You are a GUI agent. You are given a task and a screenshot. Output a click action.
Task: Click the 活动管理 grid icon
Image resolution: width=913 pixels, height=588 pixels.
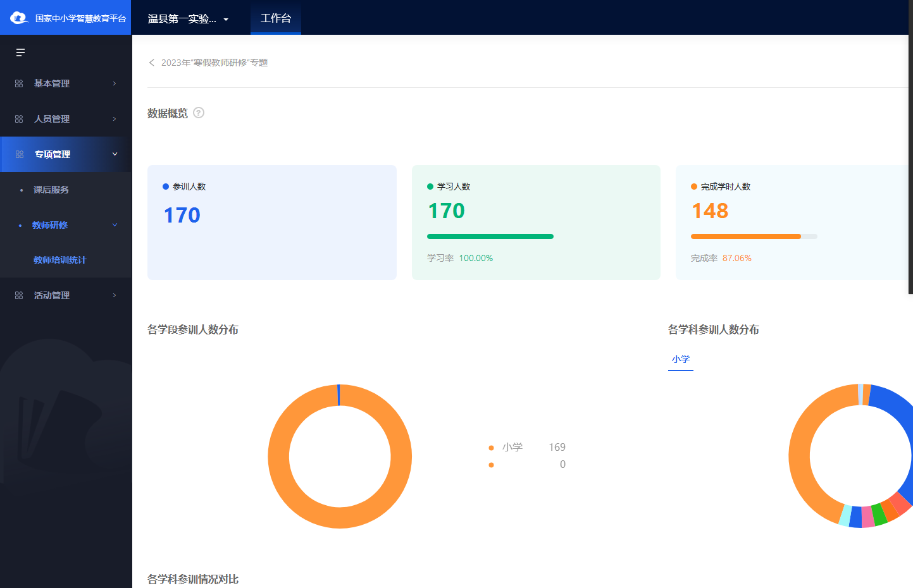click(19, 295)
